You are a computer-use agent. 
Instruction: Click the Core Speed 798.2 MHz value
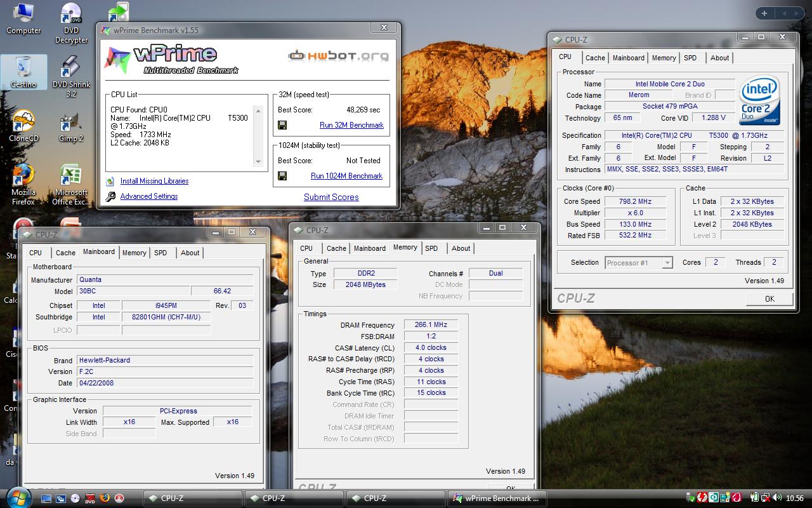click(x=635, y=201)
